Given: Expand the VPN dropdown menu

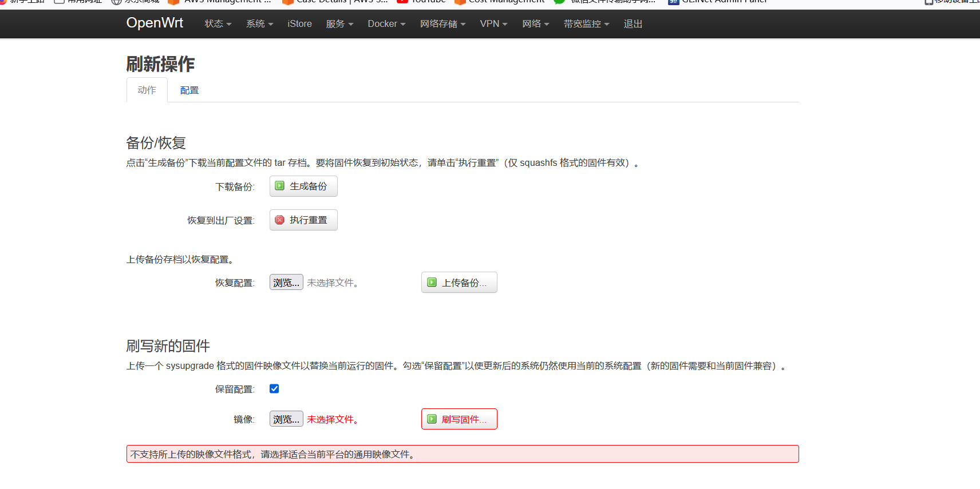Looking at the screenshot, I should tap(493, 24).
